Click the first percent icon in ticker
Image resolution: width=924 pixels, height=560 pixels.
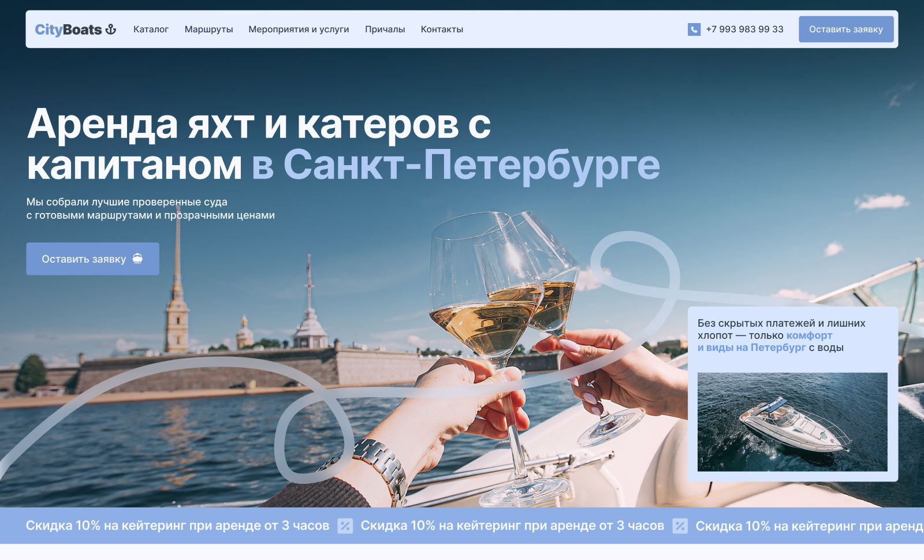tap(345, 526)
